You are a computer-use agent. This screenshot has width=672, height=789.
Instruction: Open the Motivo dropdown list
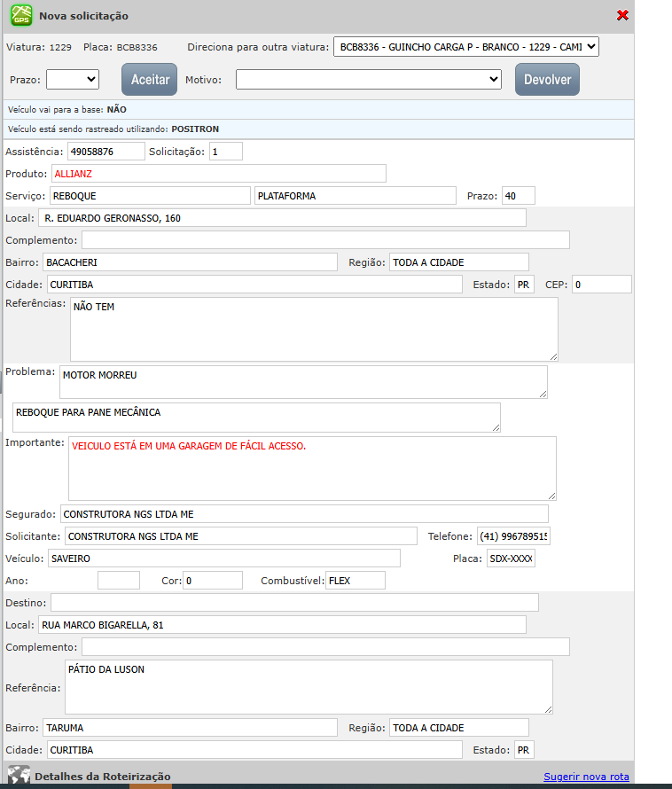369,80
